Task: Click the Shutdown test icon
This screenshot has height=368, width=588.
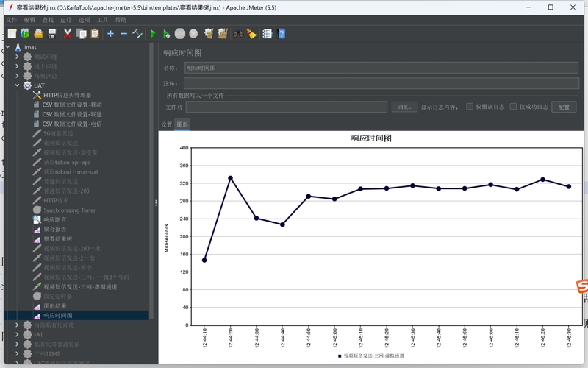Action: (x=193, y=34)
